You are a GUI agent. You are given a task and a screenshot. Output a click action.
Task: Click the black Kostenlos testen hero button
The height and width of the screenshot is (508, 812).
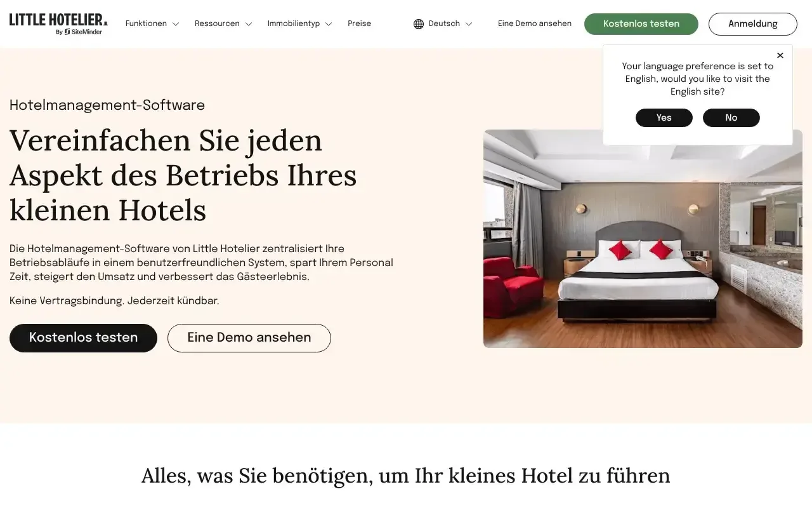83,338
